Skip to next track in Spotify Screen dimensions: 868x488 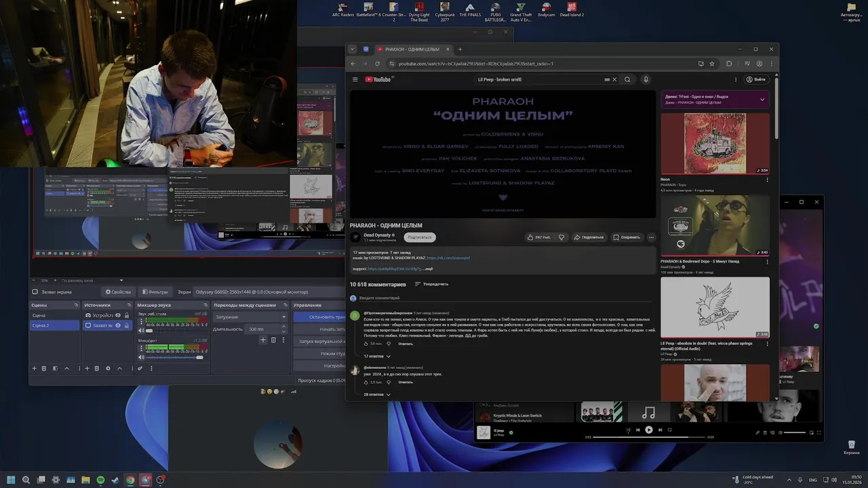[660, 430]
